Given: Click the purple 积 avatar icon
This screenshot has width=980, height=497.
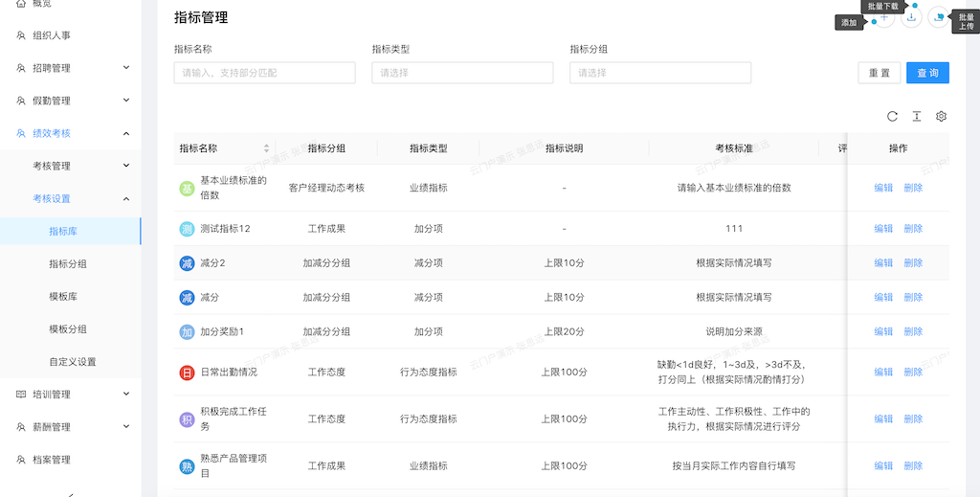Looking at the screenshot, I should 187,419.
